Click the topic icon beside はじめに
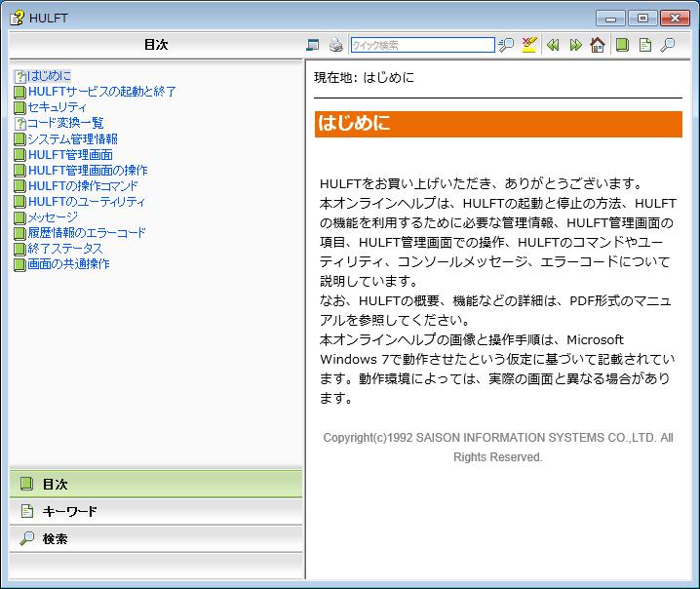Viewport: 700px width, 589px height. [x=19, y=76]
